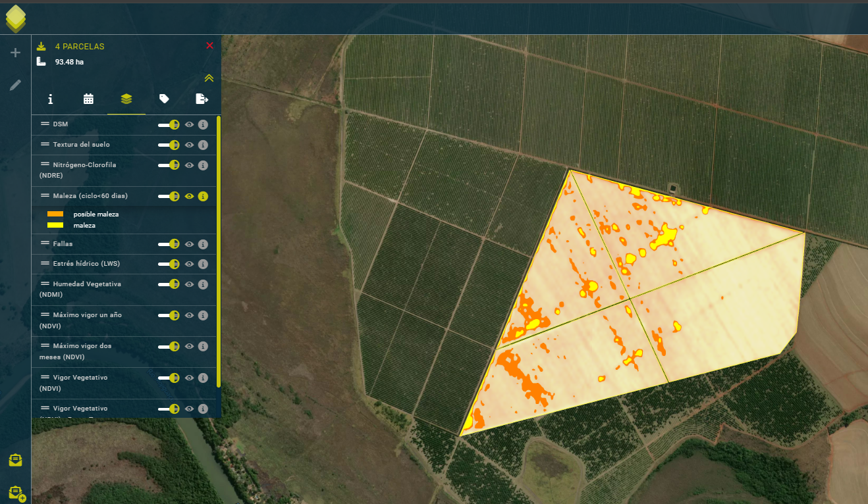Show info for the DSM layer

tap(203, 124)
